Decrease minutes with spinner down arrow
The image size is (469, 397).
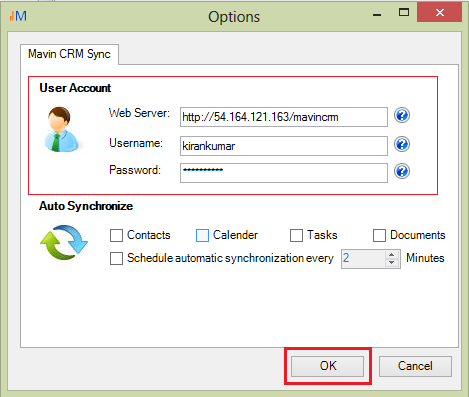[x=392, y=263]
